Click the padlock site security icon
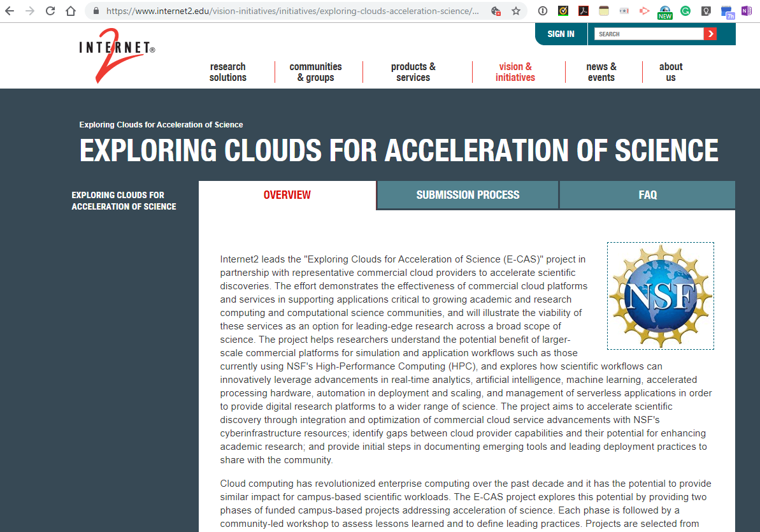This screenshot has height=532, width=760. [95, 11]
